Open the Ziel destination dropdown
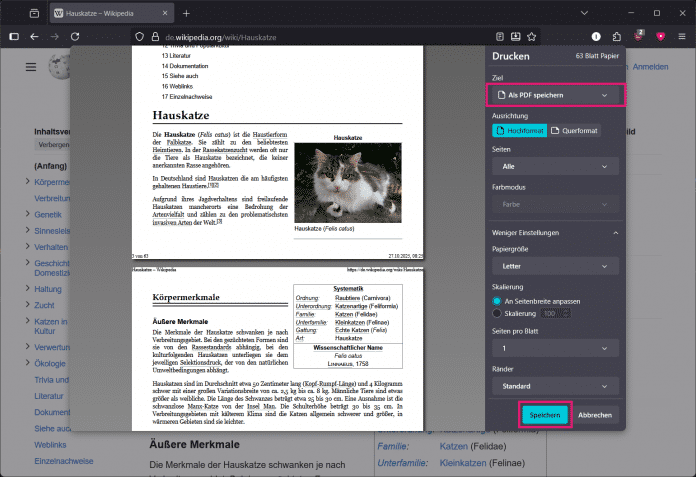This screenshot has width=696, height=477. (555, 95)
